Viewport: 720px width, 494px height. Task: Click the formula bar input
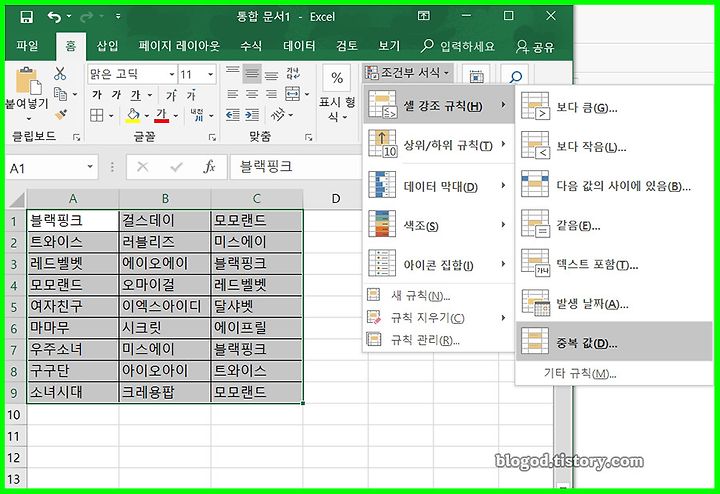coord(296,167)
